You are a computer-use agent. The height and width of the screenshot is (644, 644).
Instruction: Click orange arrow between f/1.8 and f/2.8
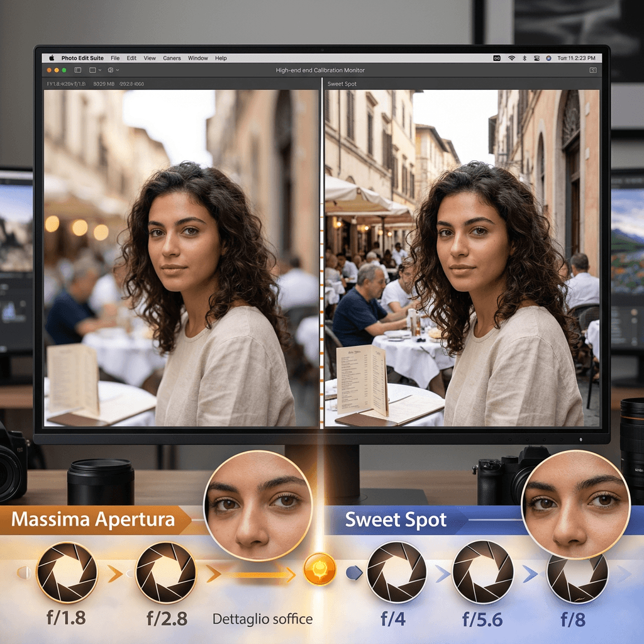click(x=115, y=574)
